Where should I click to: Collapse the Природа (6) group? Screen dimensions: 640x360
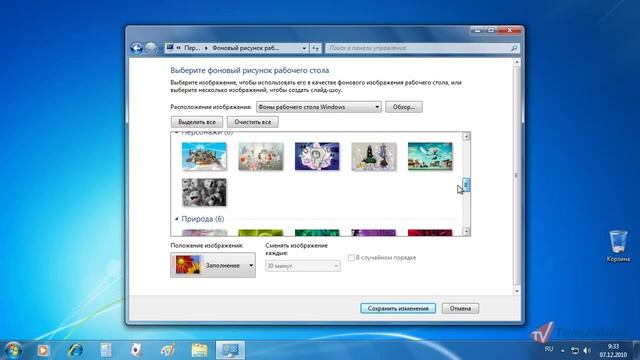click(176, 219)
